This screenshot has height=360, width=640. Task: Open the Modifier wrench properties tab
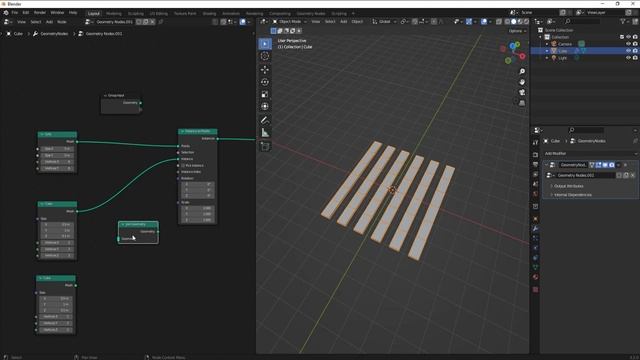point(535,229)
